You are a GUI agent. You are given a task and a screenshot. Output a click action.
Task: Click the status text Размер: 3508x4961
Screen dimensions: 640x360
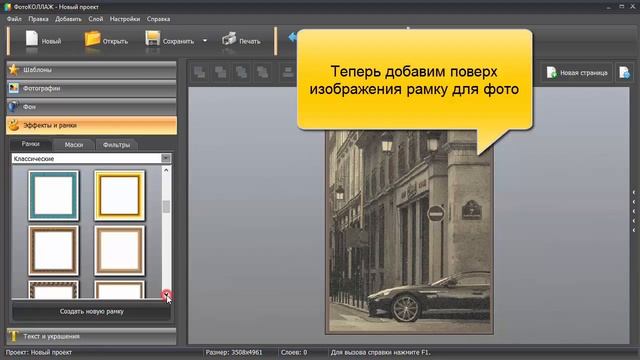point(234,352)
